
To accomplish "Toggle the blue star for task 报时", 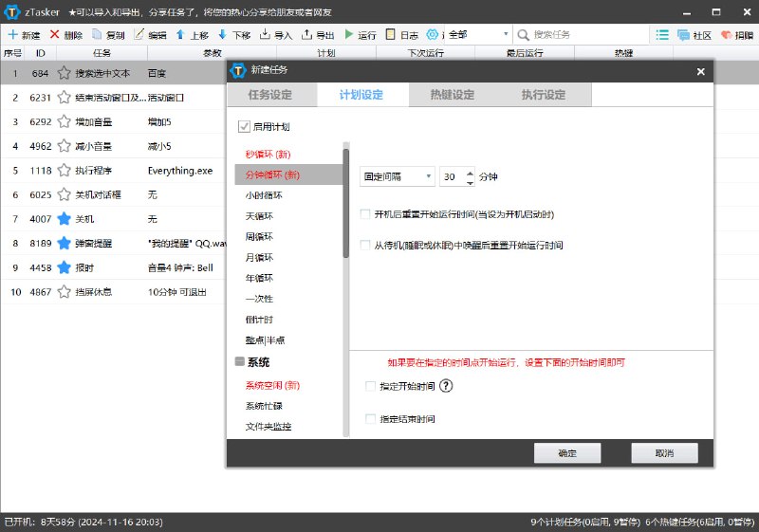I will (x=64, y=267).
